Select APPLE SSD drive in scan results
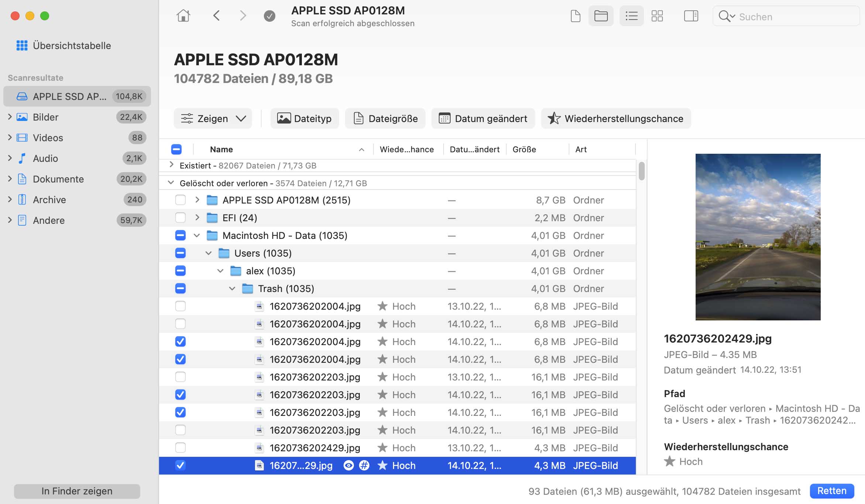The width and height of the screenshot is (865, 504). pos(77,96)
